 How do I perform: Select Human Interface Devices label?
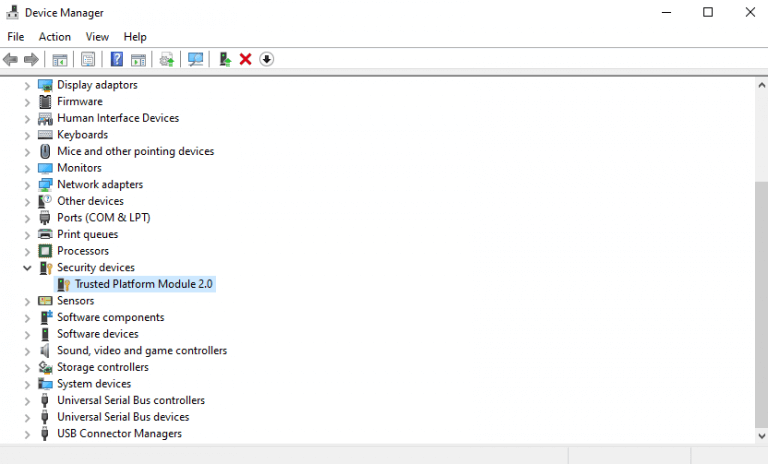118,118
